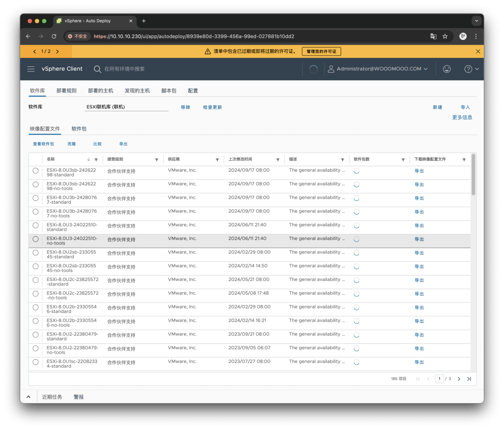Select ESXi-8.0U3sb-24262298-standard radio button
504x430 pixels.
[35, 171]
